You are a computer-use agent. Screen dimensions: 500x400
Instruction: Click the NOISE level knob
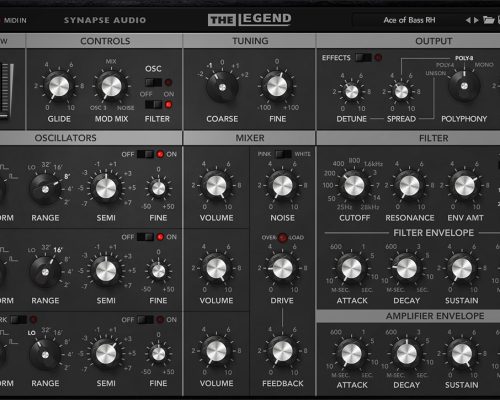point(282,185)
